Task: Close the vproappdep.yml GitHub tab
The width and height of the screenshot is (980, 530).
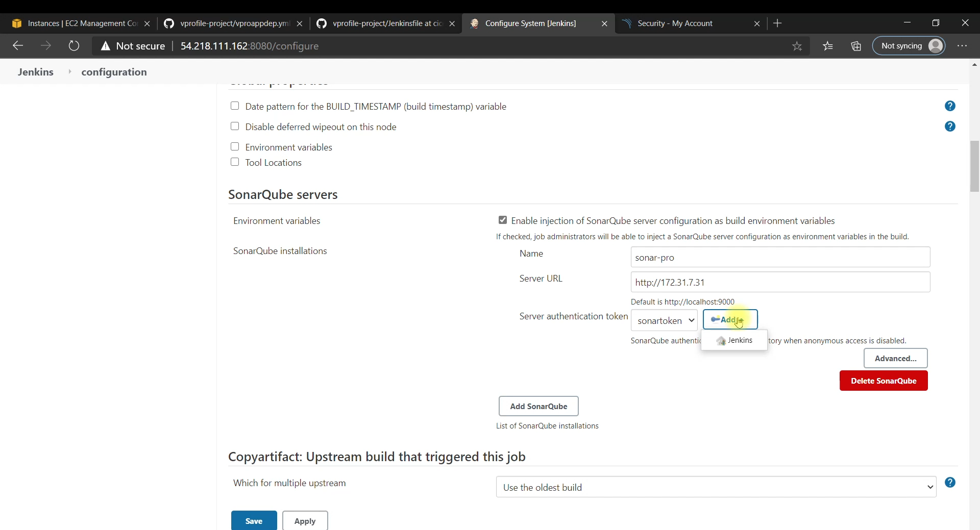Action: click(x=300, y=23)
